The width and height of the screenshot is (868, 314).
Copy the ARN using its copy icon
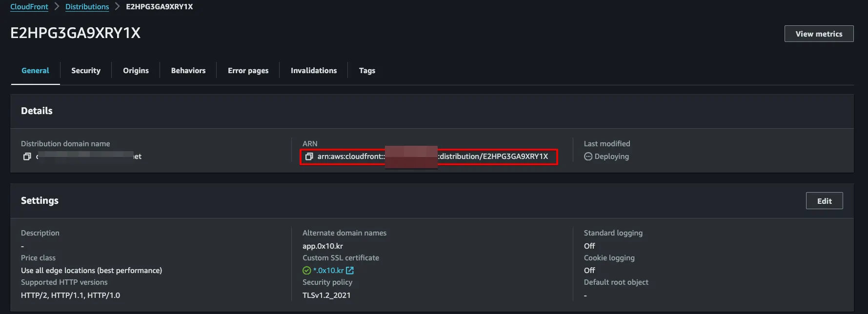[x=309, y=157]
